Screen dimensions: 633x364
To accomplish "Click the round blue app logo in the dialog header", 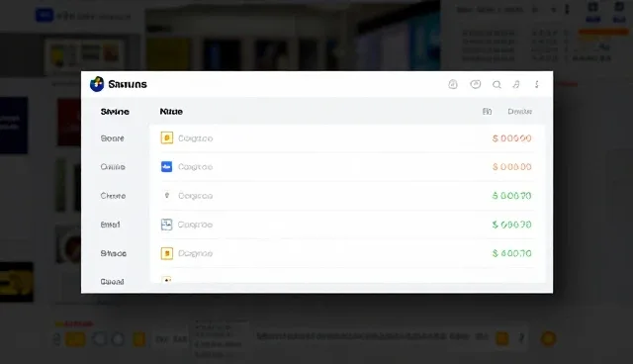I will (x=97, y=84).
